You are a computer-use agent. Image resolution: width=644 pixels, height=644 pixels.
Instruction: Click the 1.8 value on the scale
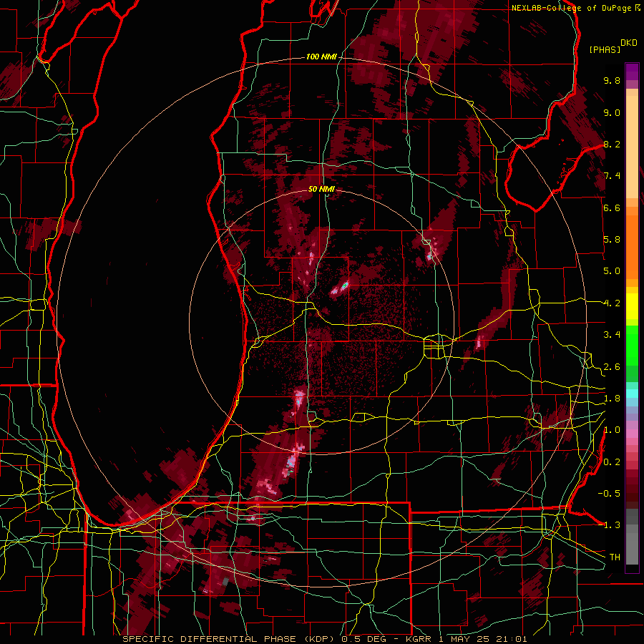612,399
